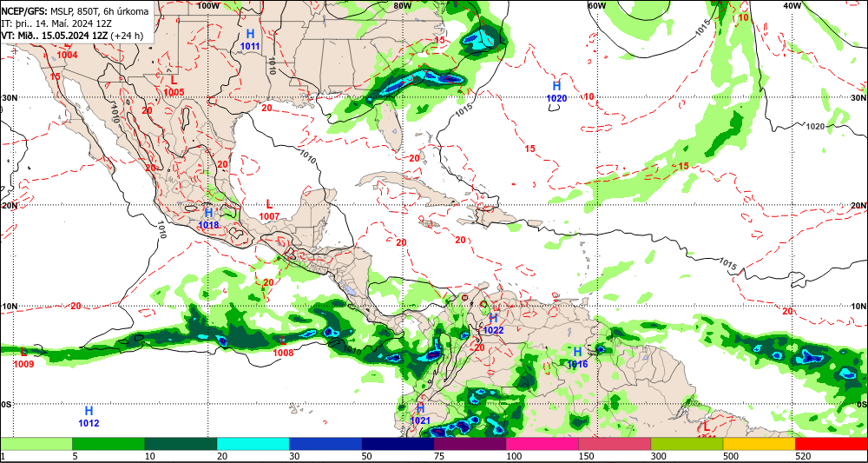Click the H 1021 high near Ecuador
The height and width of the screenshot is (463, 868).
pos(420,414)
